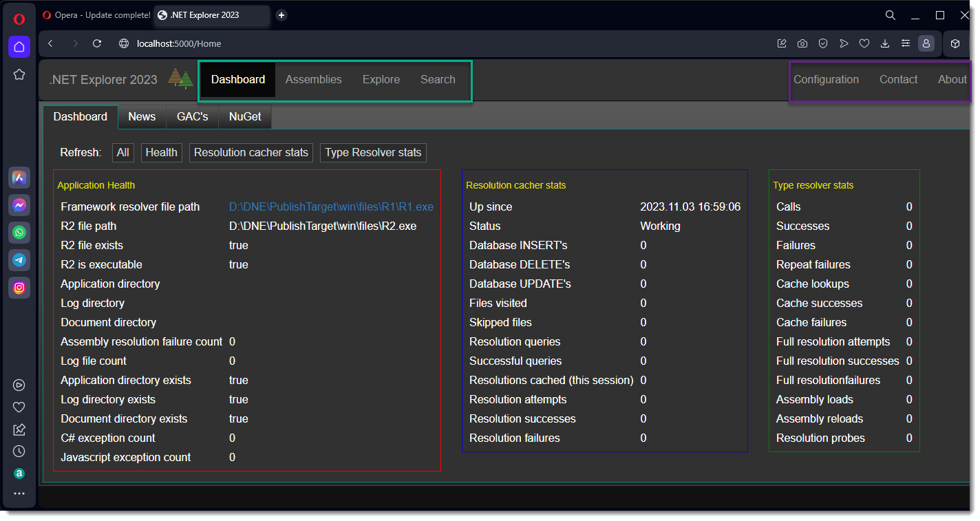The height and width of the screenshot is (521, 980).
Task: Click the Health refresh button
Action: point(162,153)
